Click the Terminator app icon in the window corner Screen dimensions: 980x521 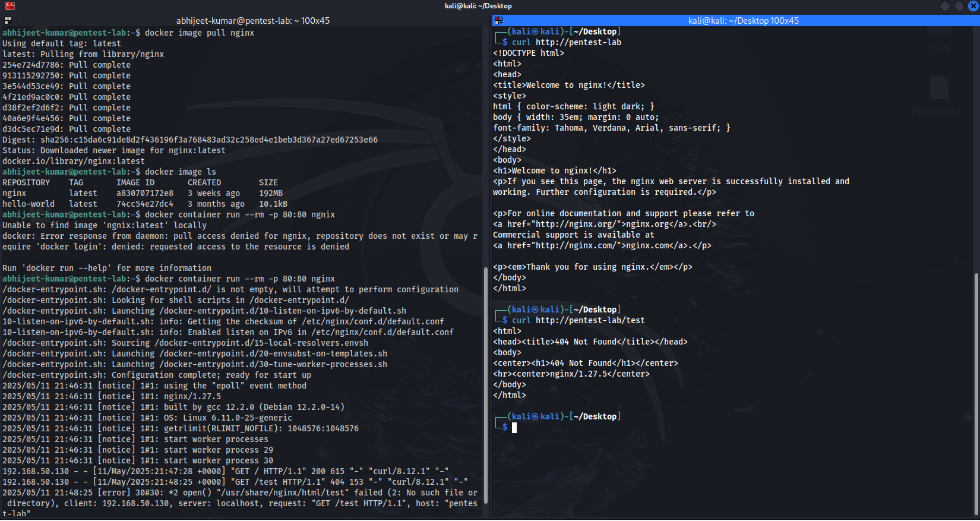tap(10, 6)
